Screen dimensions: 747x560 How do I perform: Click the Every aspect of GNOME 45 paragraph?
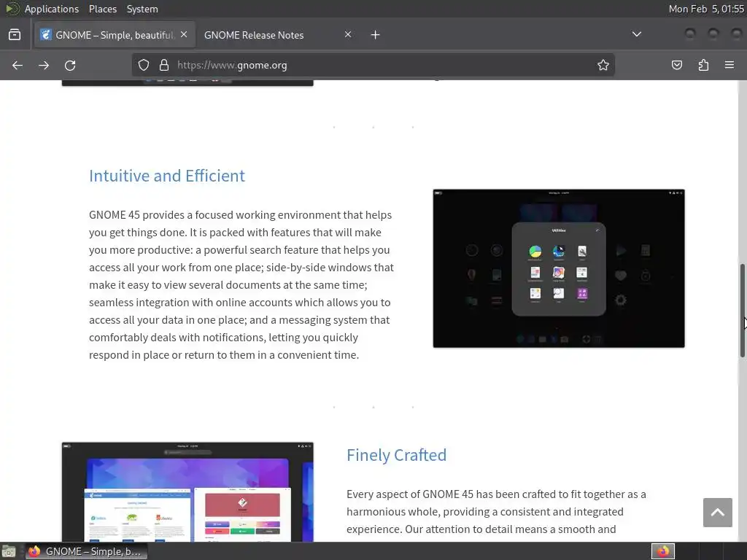click(x=496, y=512)
